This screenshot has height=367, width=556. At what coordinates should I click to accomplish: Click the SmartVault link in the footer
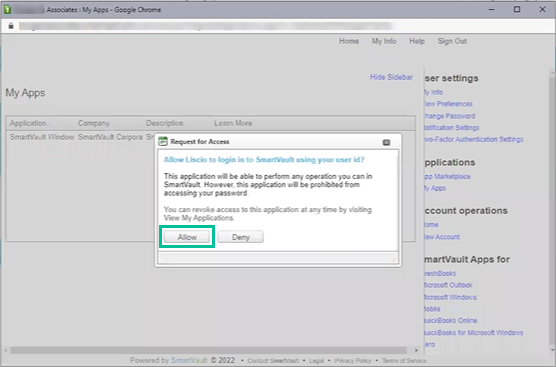click(189, 360)
